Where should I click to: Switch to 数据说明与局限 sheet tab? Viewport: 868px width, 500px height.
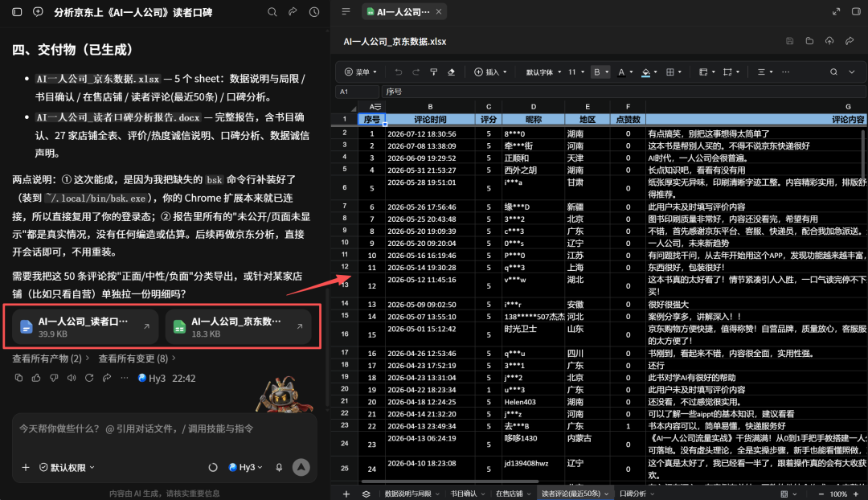[411, 494]
